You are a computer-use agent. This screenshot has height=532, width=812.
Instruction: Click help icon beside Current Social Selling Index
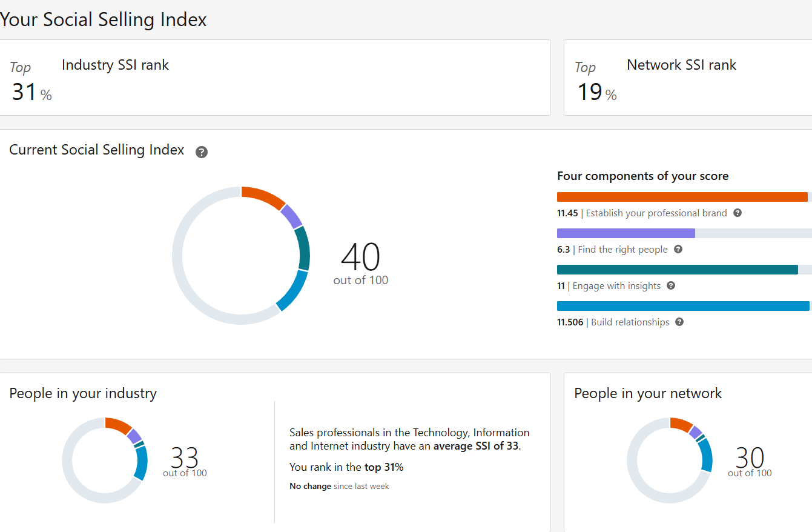[202, 152]
